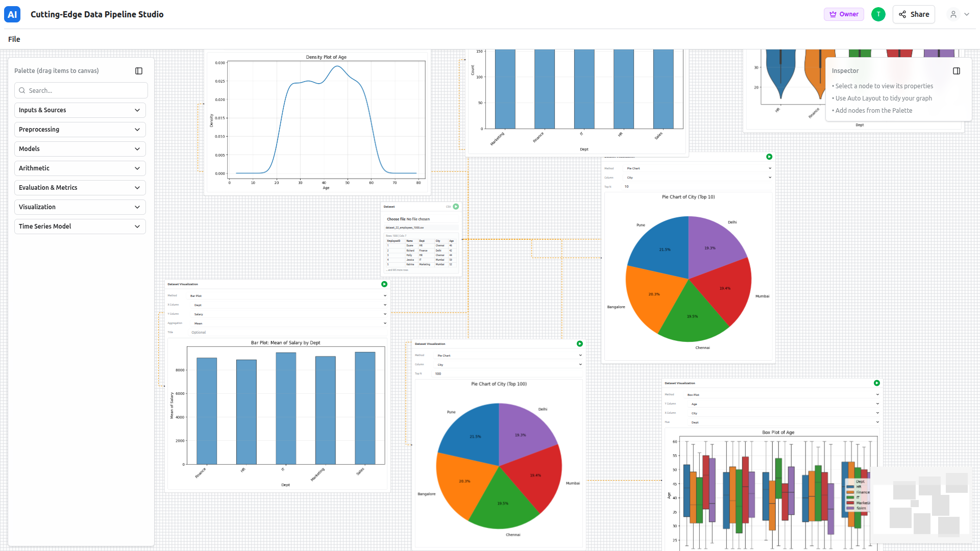Viewport: 980px width, 551px height.
Task: Run the Top 100 pie chart node
Action: (x=580, y=344)
